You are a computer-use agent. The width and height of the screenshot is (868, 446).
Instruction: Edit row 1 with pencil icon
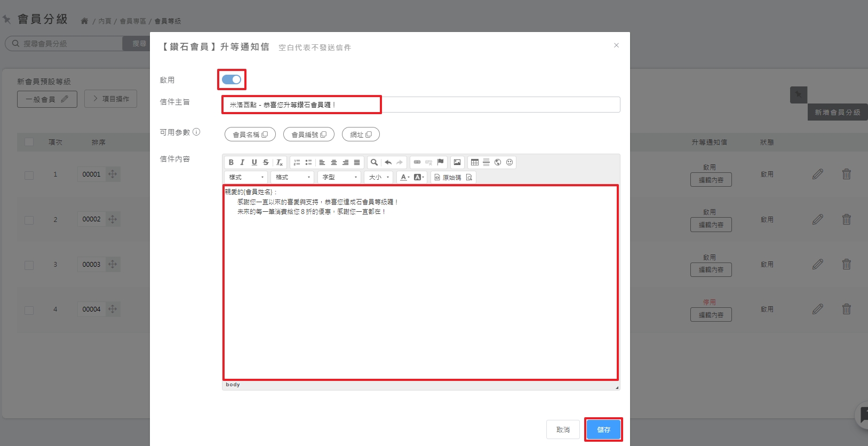point(818,174)
